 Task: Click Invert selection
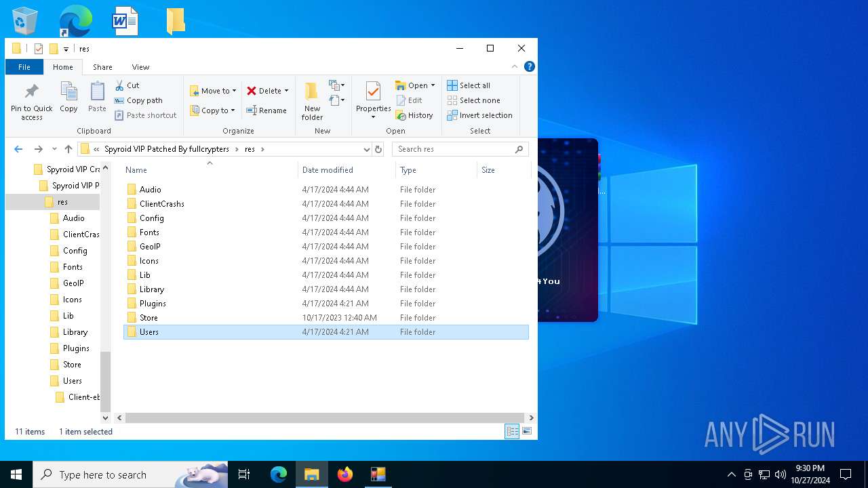click(x=479, y=115)
